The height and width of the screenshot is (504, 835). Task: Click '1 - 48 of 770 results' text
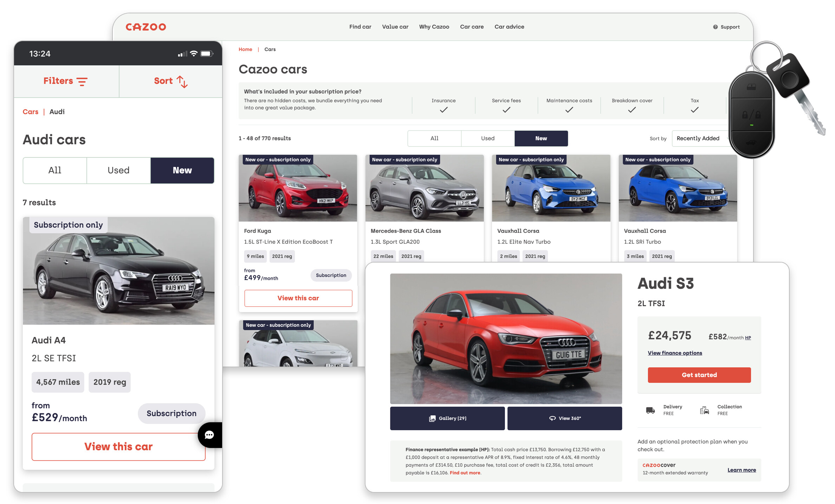point(265,138)
